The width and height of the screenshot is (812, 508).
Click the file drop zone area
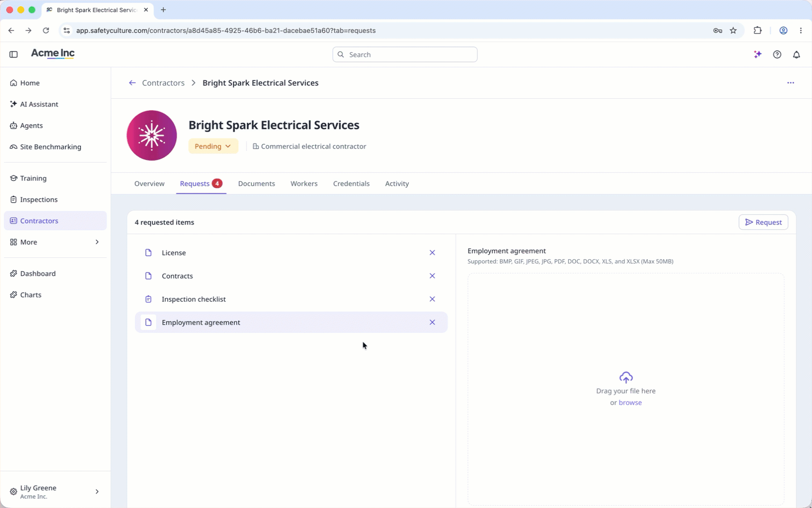point(626,389)
